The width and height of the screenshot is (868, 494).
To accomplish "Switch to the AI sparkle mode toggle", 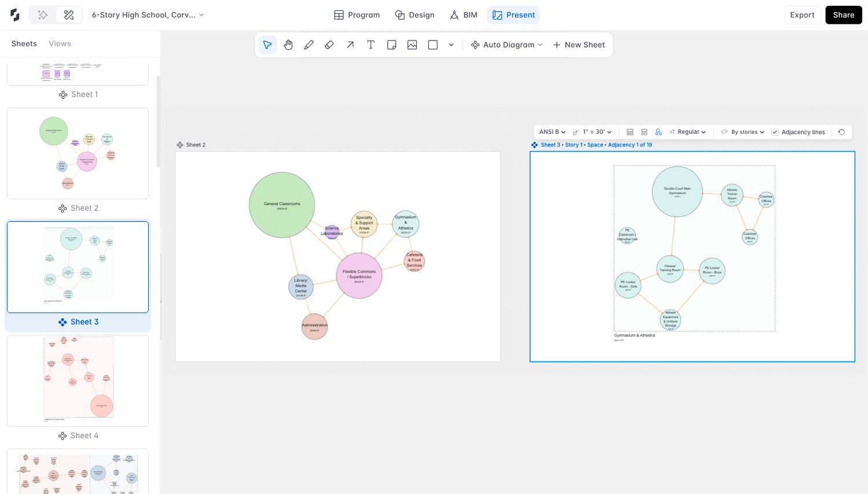I will click(x=43, y=15).
